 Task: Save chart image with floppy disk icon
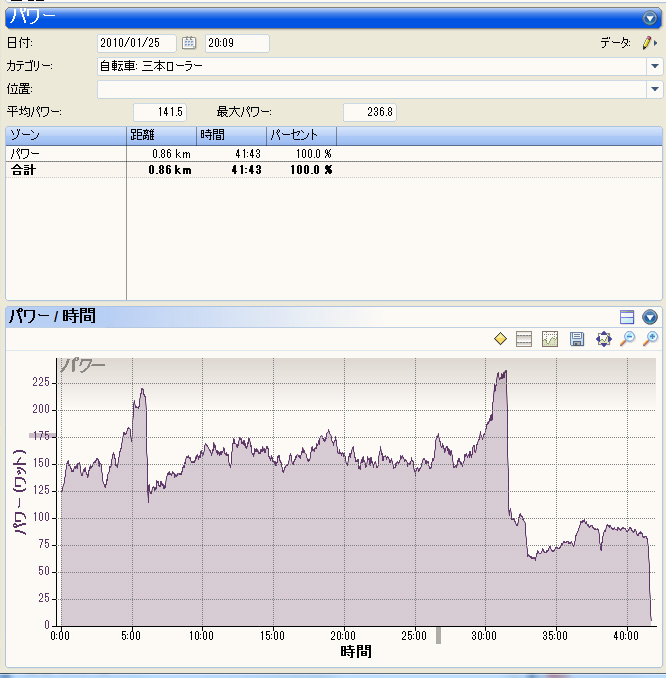coord(576,339)
